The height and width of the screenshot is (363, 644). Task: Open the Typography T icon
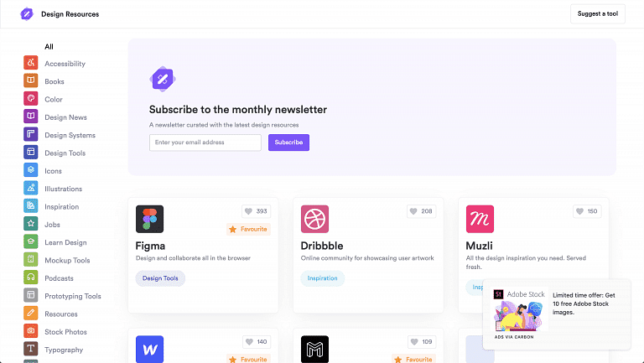[x=31, y=349]
